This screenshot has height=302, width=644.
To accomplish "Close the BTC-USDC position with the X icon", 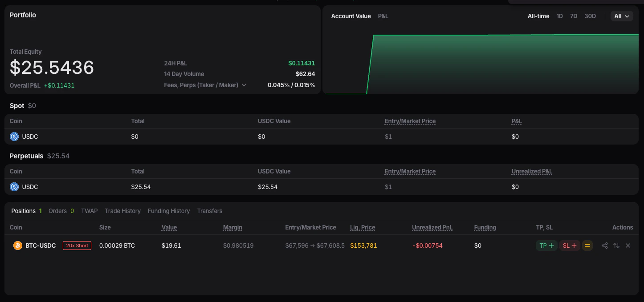I will tap(628, 246).
